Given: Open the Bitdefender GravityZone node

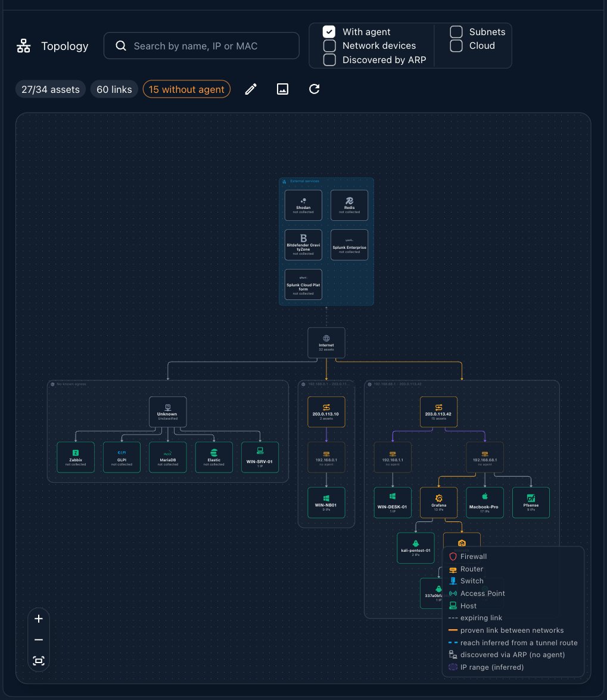Looking at the screenshot, I should [303, 245].
